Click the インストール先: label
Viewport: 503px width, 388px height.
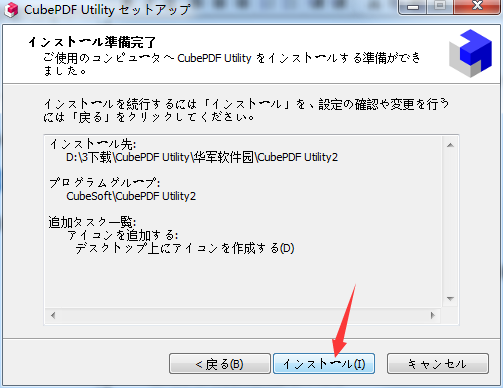pos(93,144)
